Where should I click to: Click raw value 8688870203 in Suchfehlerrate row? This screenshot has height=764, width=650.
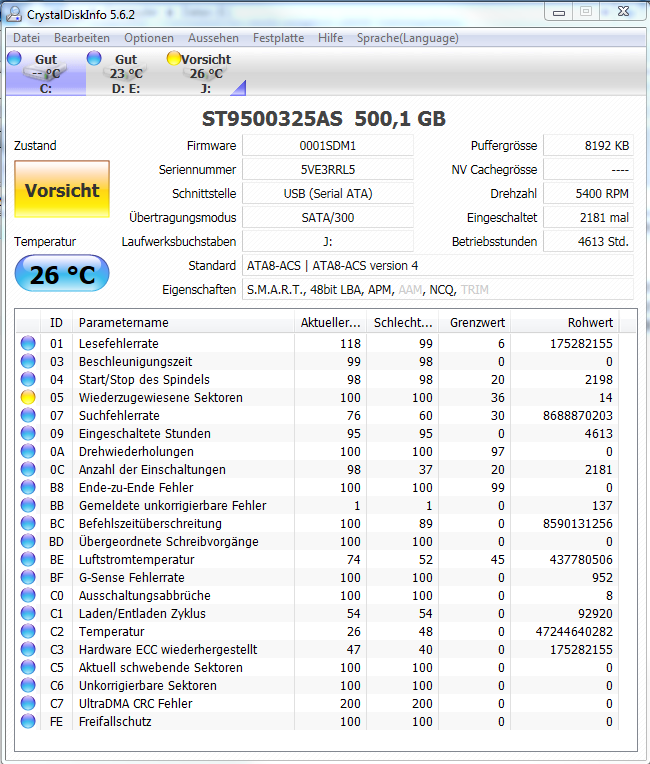click(x=578, y=416)
